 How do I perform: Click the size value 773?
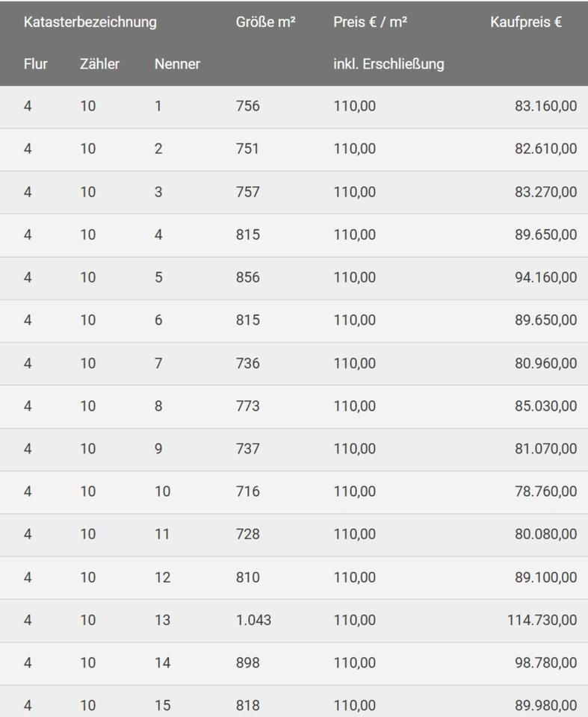tap(247, 406)
